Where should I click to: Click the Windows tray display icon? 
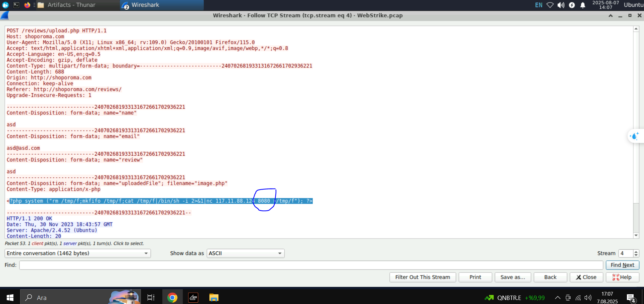pos(568,298)
